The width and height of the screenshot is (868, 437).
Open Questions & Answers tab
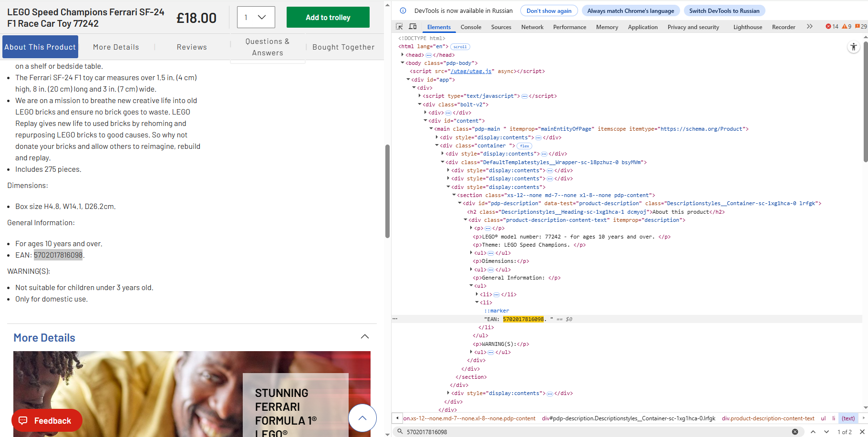[268, 47]
